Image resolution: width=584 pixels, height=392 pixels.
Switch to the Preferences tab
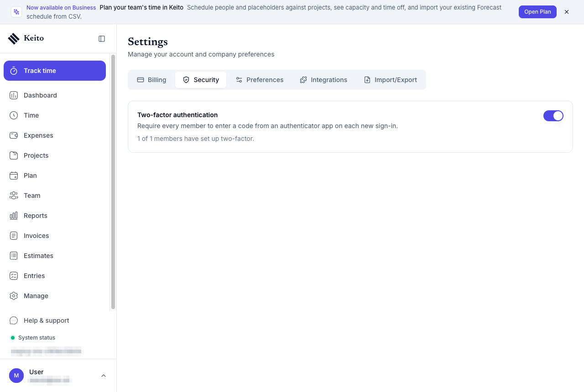[x=260, y=80]
